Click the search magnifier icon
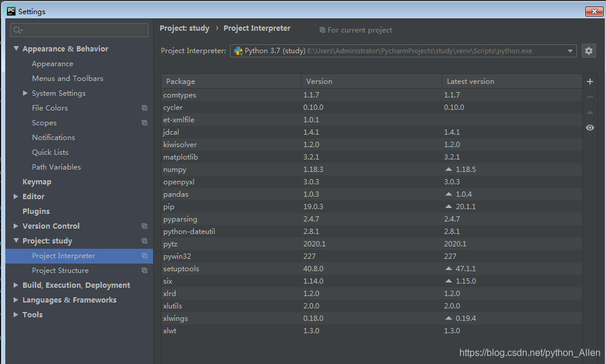 pos(17,30)
